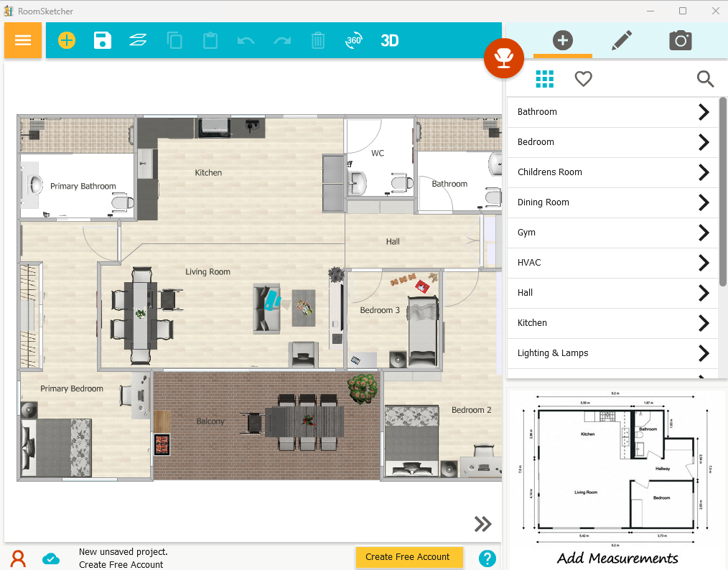Select the WC room label
728x570 pixels.
click(x=378, y=153)
